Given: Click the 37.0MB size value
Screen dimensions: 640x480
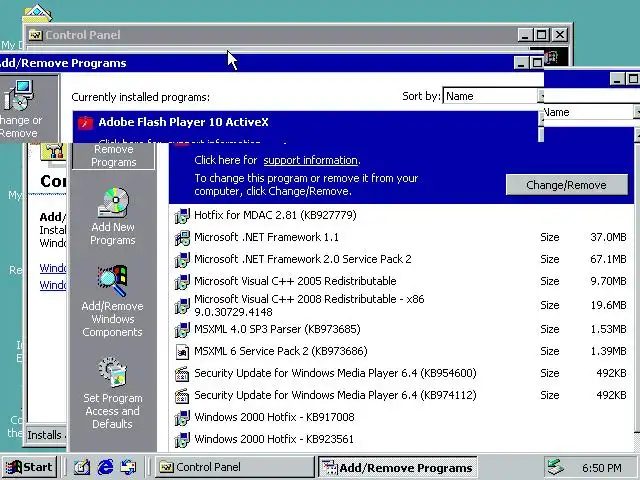Looking at the screenshot, I should pos(608,237).
